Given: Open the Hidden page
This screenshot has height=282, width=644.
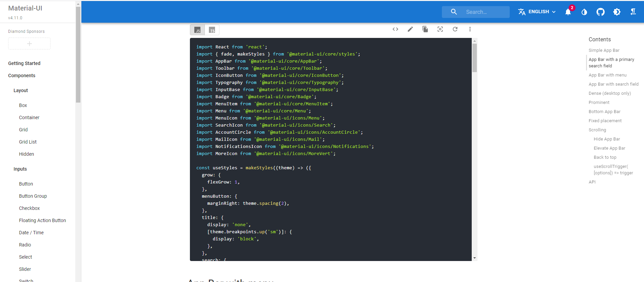Looking at the screenshot, I should [26, 154].
